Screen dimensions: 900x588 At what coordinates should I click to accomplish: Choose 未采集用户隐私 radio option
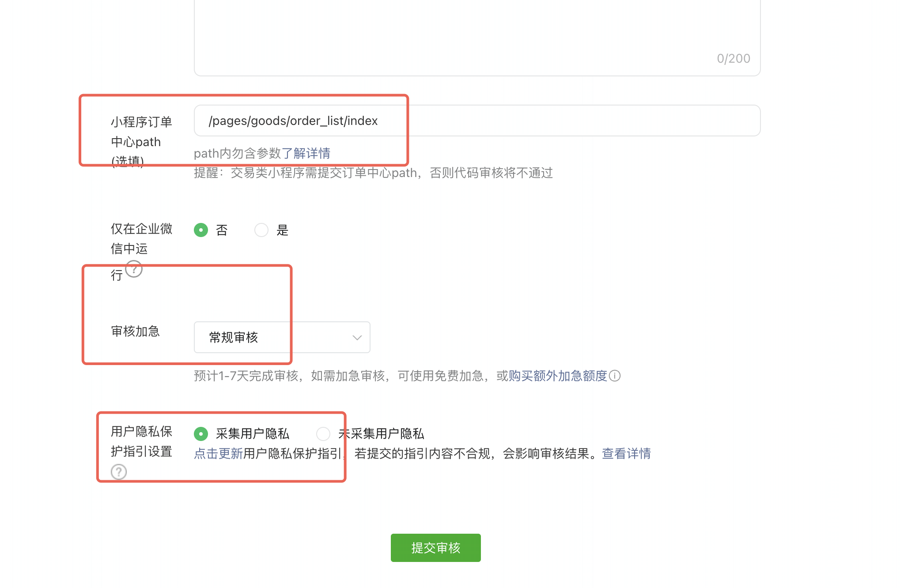(323, 434)
